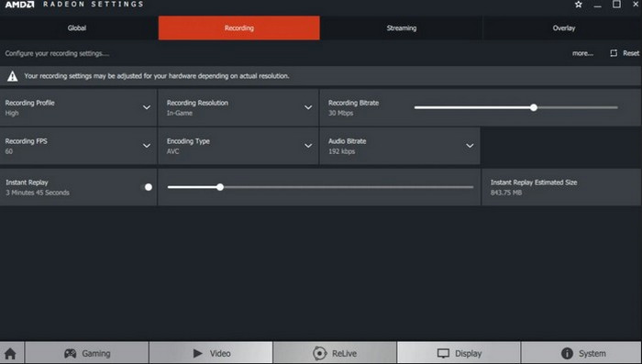Reset the recording settings

click(x=625, y=53)
